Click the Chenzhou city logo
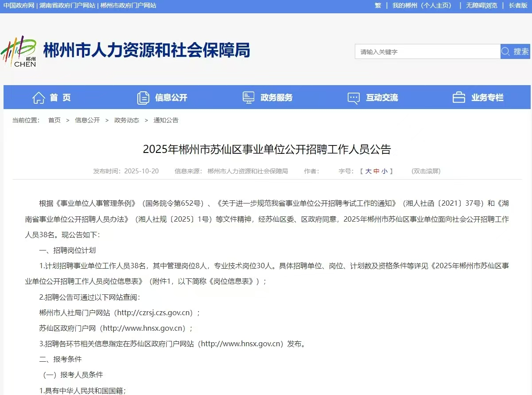Image resolution: width=532 pixels, height=395 pixels. pos(20,51)
